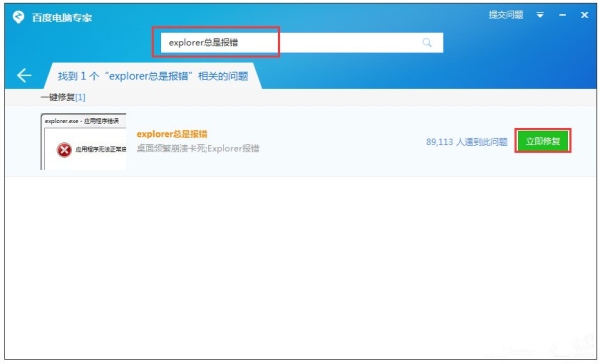The height and width of the screenshot is (364, 600).
Task: Click the 一键修复[1] section label
Action: pos(63,97)
